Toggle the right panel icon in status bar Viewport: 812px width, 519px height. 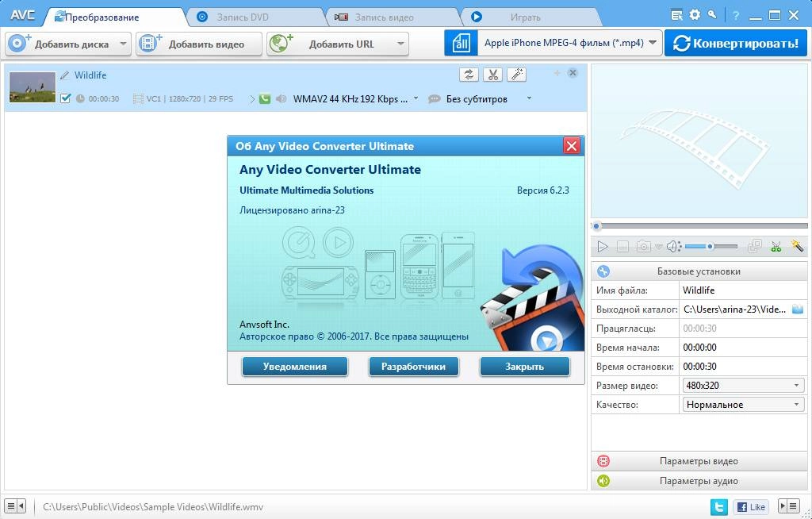tap(789, 506)
